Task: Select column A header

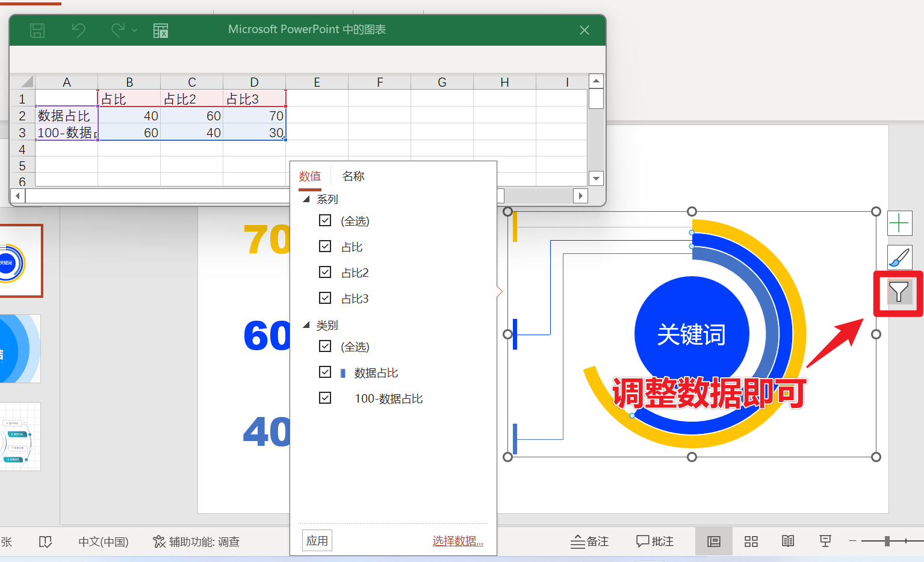Action: click(67, 82)
